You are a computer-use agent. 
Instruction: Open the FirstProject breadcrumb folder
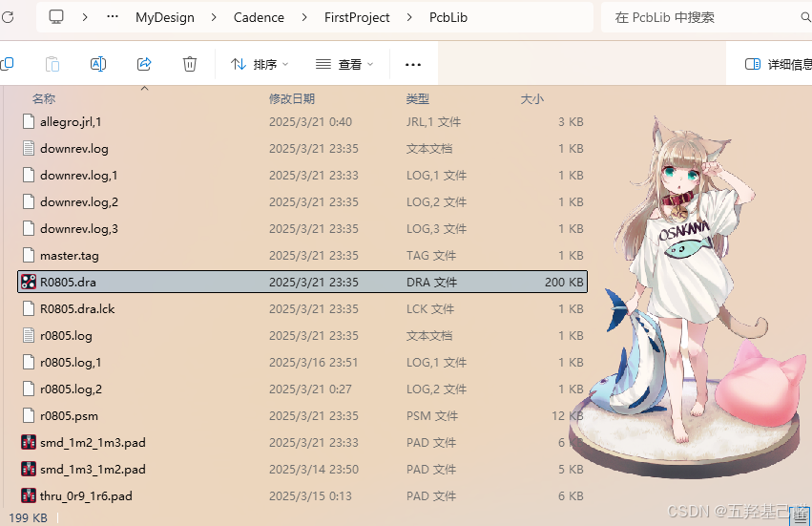click(x=357, y=17)
